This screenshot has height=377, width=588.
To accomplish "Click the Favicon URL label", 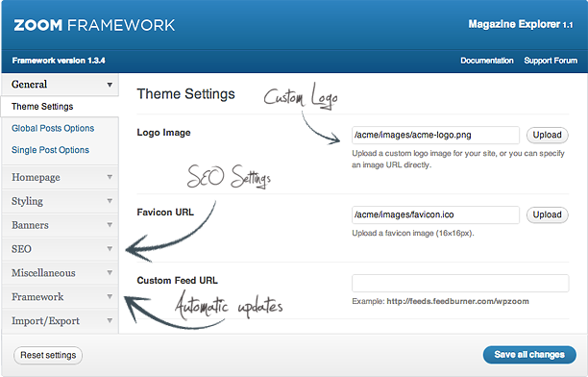I will [x=165, y=213].
